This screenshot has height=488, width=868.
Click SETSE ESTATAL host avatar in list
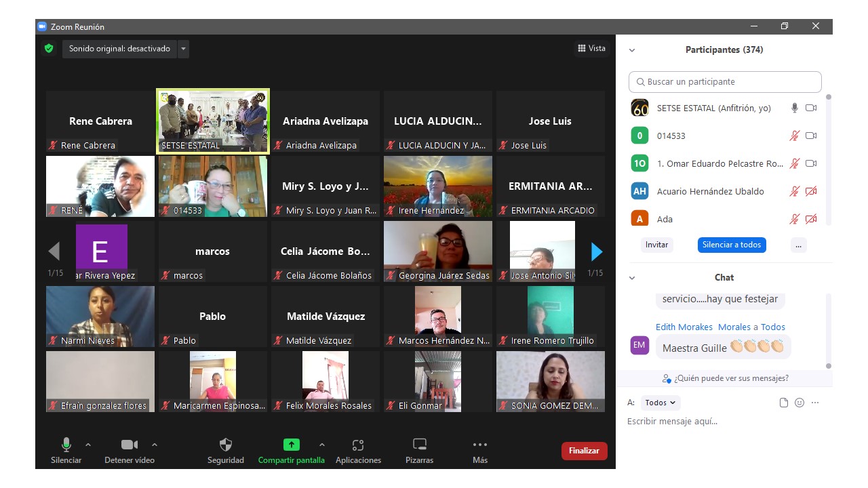click(x=639, y=108)
